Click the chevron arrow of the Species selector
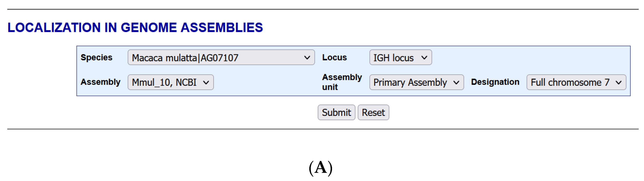This screenshot has height=181, width=644. 307,58
